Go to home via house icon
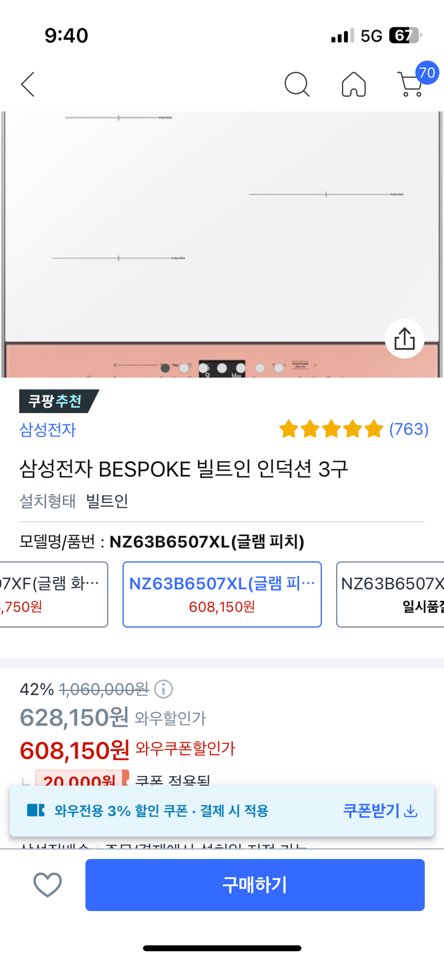Image resolution: width=444 pixels, height=961 pixels. point(354,85)
